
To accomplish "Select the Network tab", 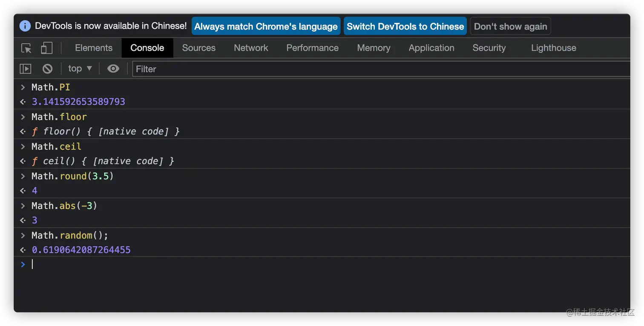I will point(251,48).
